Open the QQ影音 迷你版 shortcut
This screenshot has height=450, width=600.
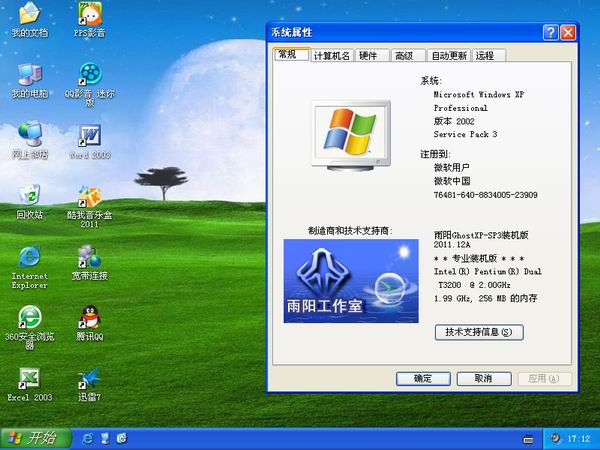coord(90,84)
